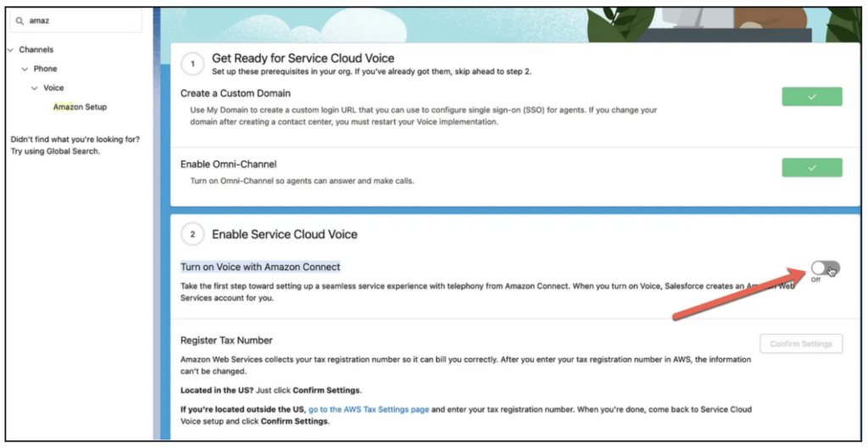Click the 'Enable Service Cloud Voice' heading

click(284, 235)
